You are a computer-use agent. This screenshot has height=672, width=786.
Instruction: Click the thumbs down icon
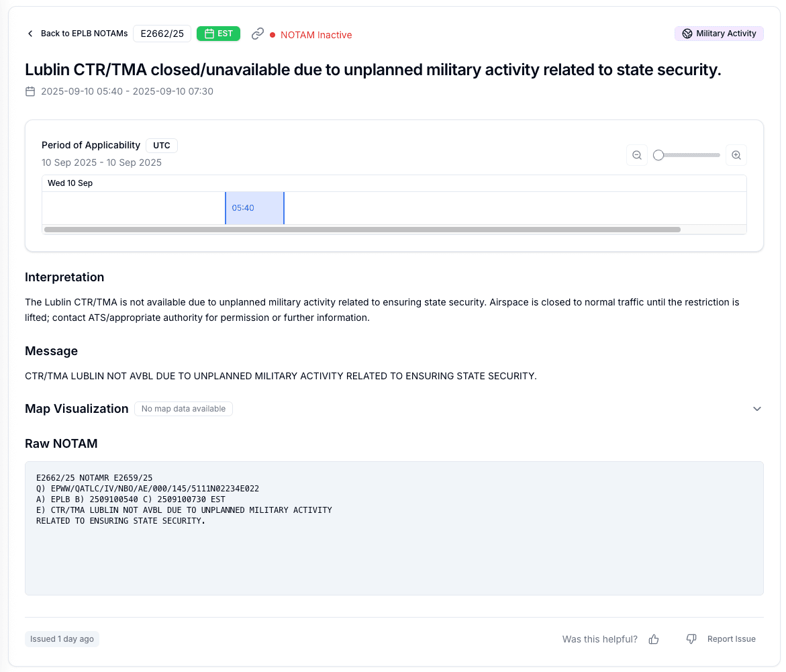[x=691, y=639]
